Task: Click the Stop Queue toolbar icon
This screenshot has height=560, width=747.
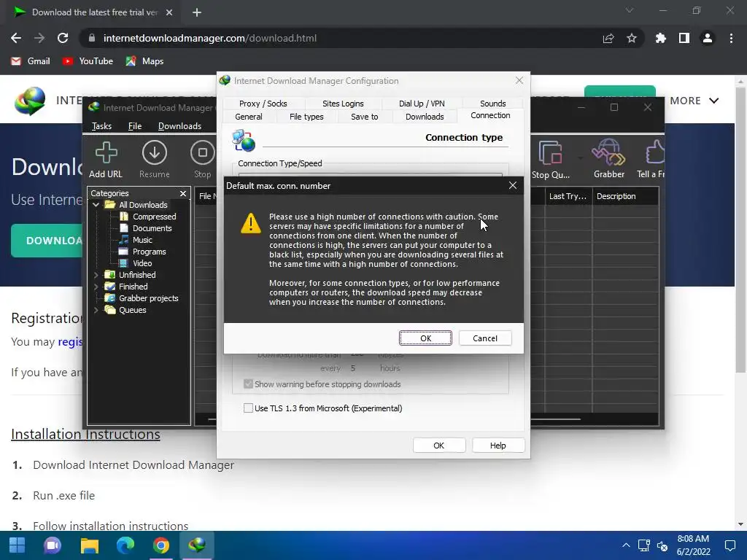Action: (550, 160)
